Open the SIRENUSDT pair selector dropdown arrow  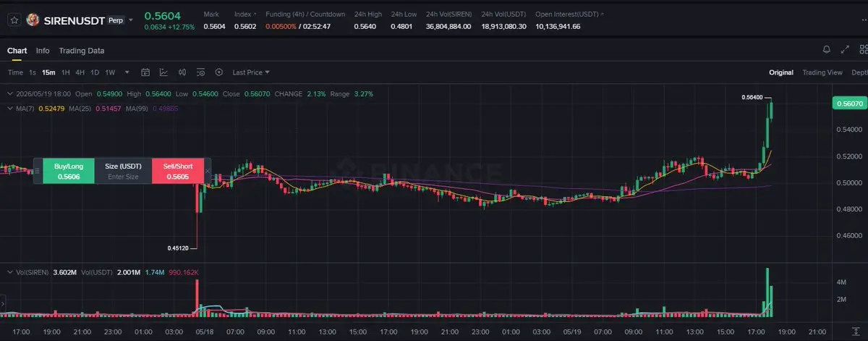point(131,21)
